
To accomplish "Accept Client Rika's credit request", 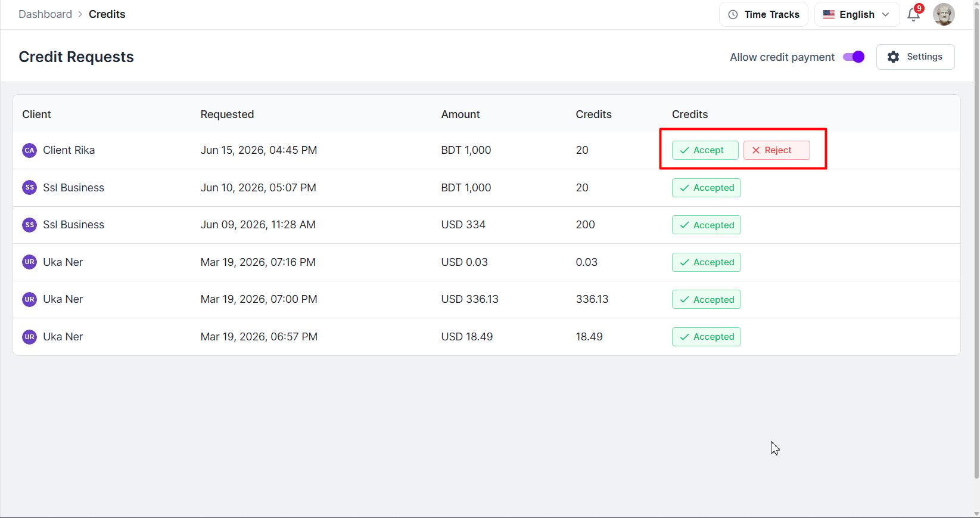I will [705, 150].
